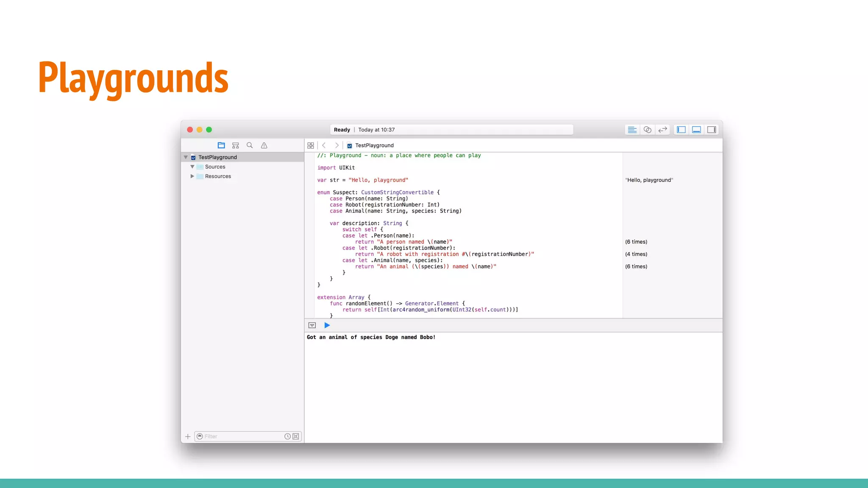
Task: Go forward in editor history
Action: [x=337, y=145]
